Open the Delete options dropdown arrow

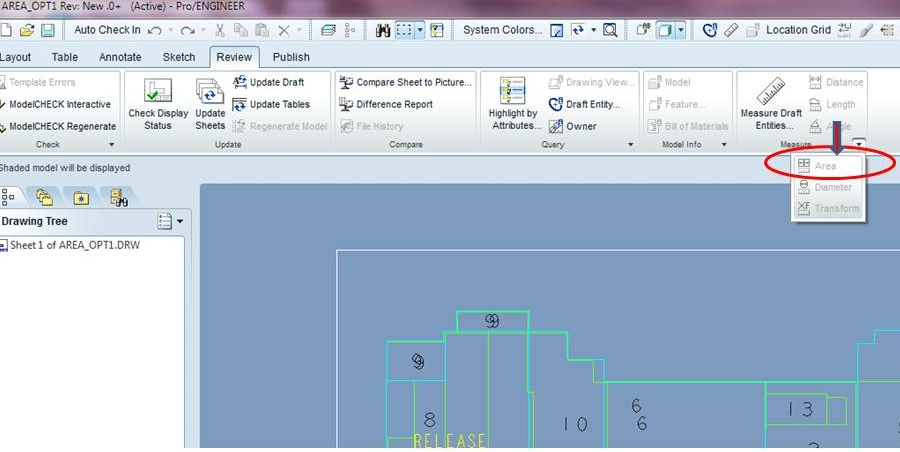tap(299, 30)
